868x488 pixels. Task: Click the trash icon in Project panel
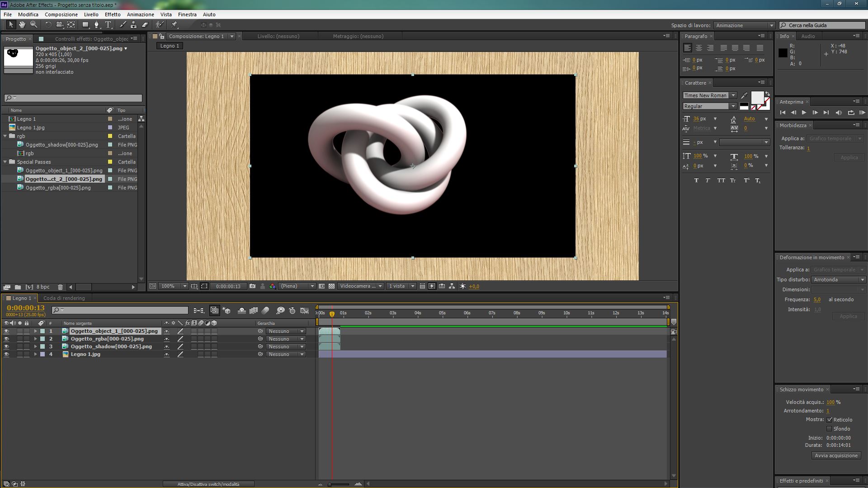(60, 287)
